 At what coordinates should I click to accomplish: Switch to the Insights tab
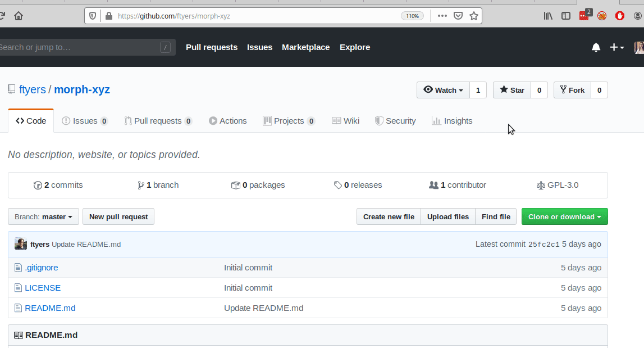pos(452,121)
